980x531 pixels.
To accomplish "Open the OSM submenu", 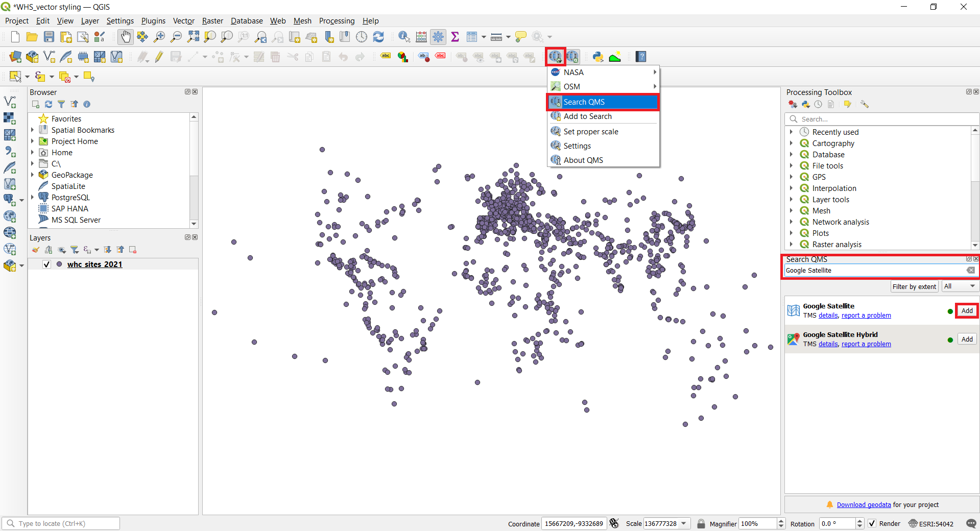I will click(603, 87).
